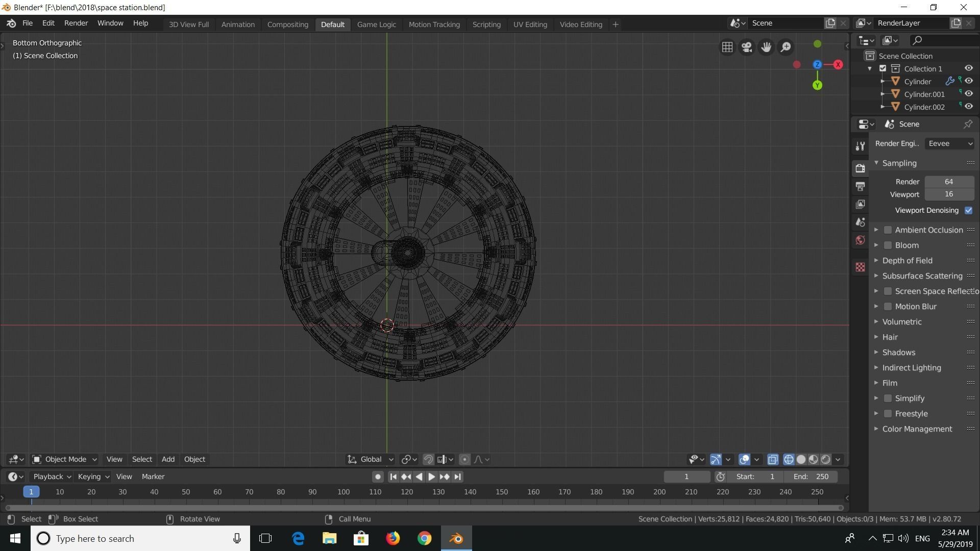Open the Texture properties checker icon
This screenshot has width=980, height=551.
[860, 267]
